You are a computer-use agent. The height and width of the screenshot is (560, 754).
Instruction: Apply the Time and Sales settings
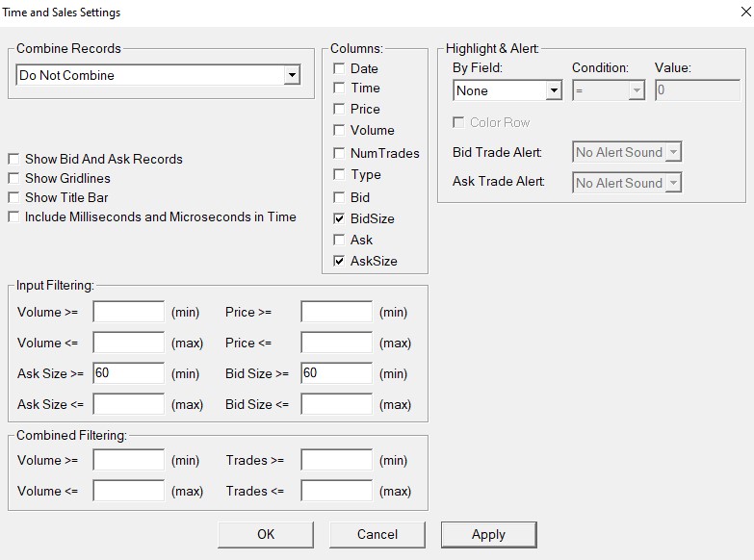488,535
